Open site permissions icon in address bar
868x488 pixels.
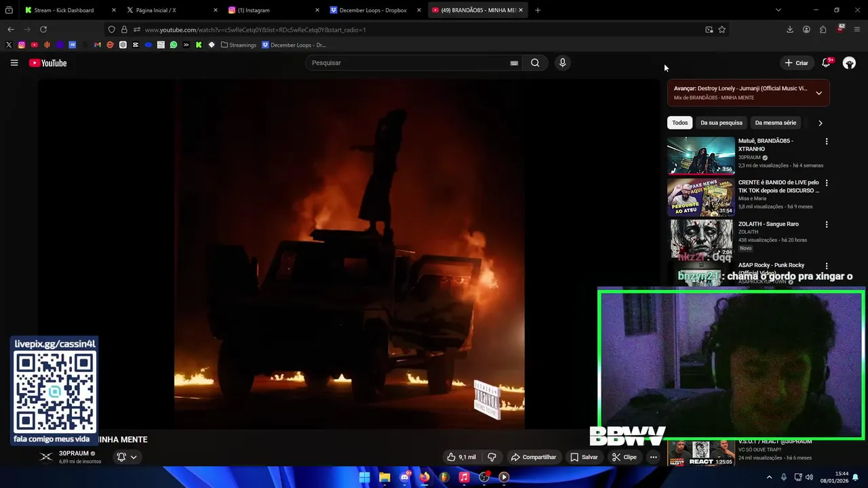pyautogui.click(x=136, y=30)
